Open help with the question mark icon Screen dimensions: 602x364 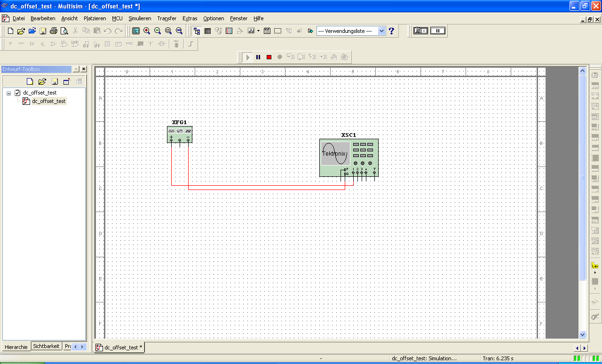coord(391,31)
